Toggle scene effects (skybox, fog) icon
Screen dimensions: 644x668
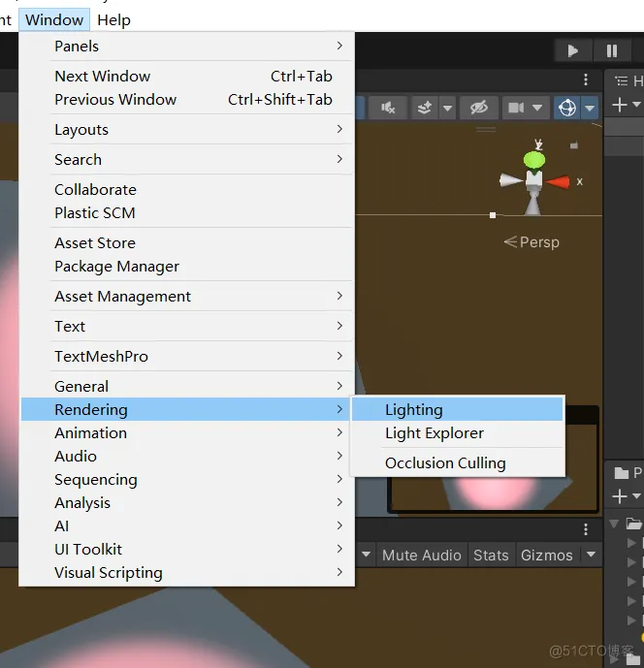click(424, 108)
